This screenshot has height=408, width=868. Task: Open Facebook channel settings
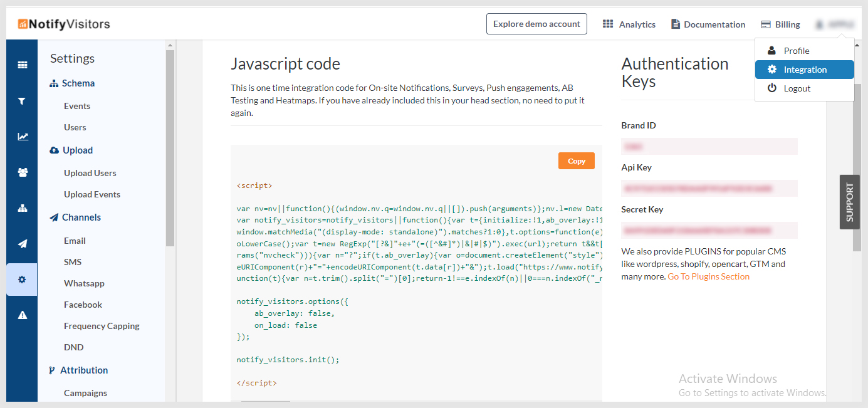tap(83, 305)
